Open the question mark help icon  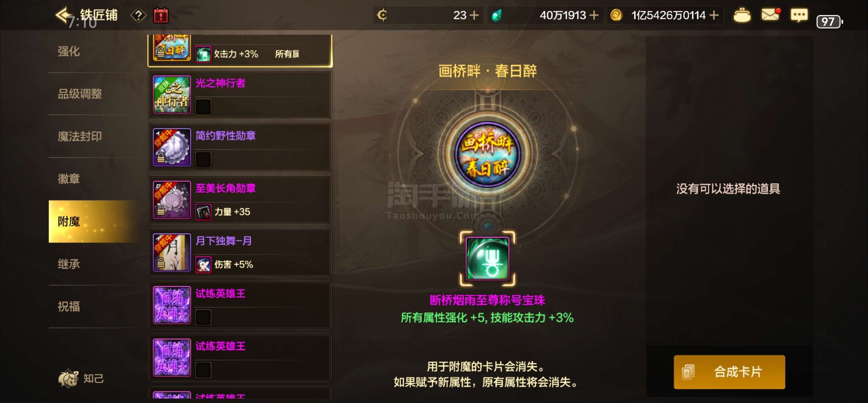pyautogui.click(x=138, y=15)
